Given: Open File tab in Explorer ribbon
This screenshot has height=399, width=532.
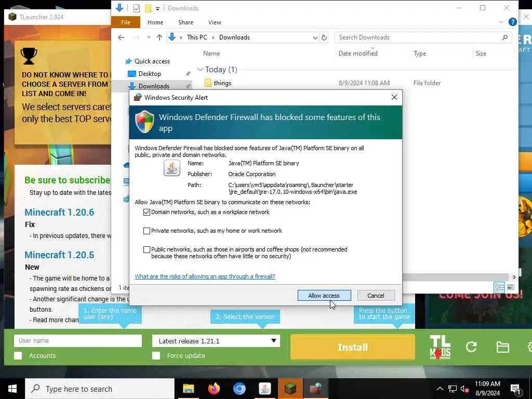Looking at the screenshot, I should tap(126, 22).
